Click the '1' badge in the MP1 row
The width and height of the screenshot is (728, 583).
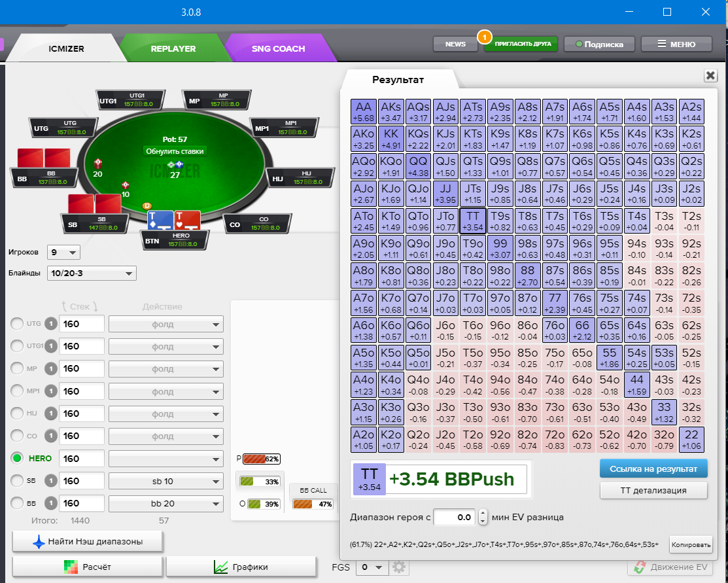pos(51,391)
